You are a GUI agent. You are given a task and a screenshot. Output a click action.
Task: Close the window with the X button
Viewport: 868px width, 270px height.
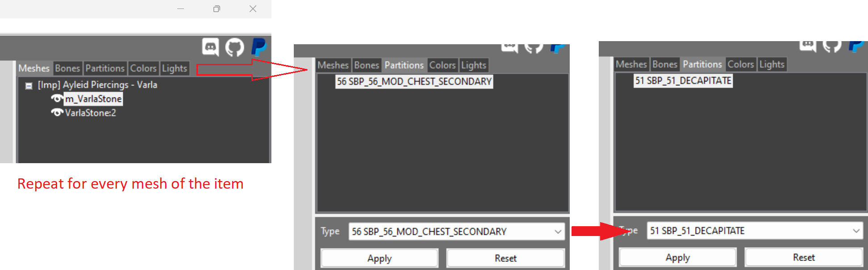[x=253, y=9]
